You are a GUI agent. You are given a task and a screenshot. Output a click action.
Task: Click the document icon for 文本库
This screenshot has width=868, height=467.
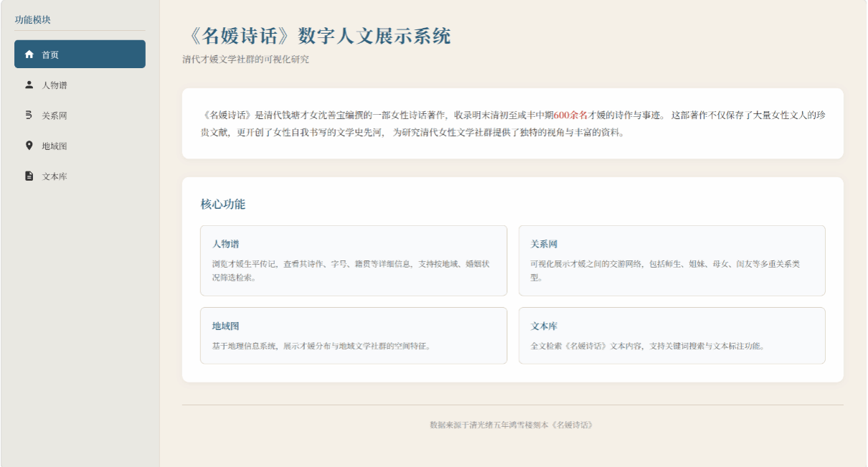tap(29, 176)
